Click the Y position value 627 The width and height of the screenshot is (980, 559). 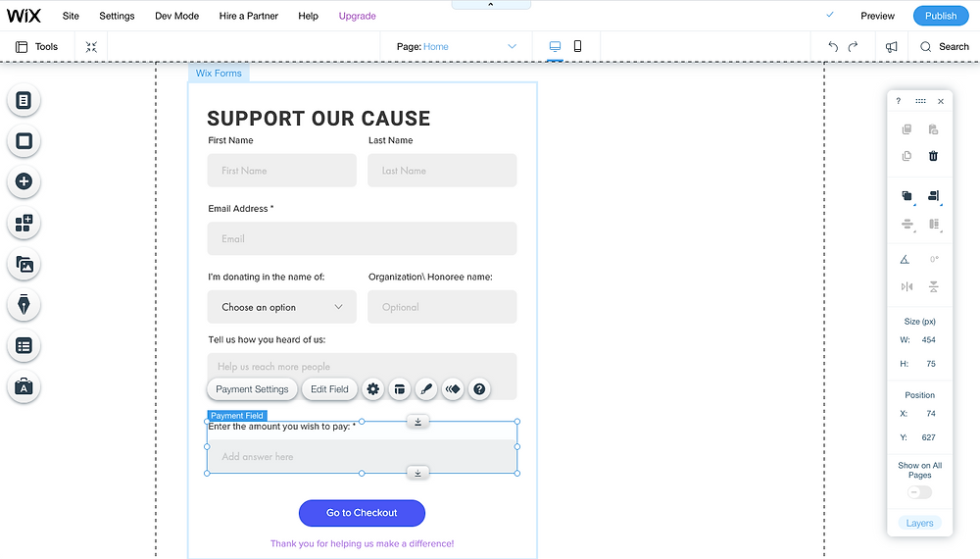[x=928, y=437]
